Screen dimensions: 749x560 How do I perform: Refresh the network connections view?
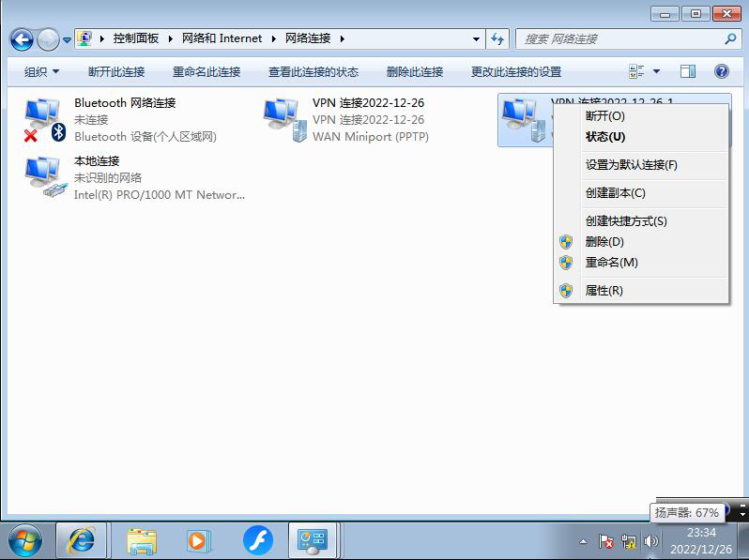(497, 39)
